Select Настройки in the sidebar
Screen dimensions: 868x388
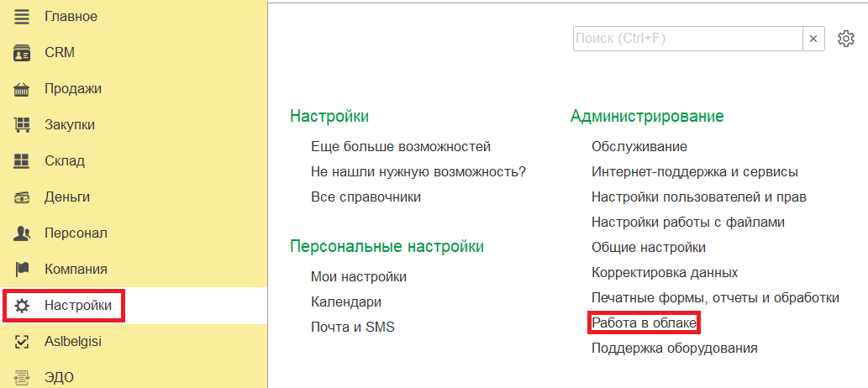pyautogui.click(x=77, y=306)
